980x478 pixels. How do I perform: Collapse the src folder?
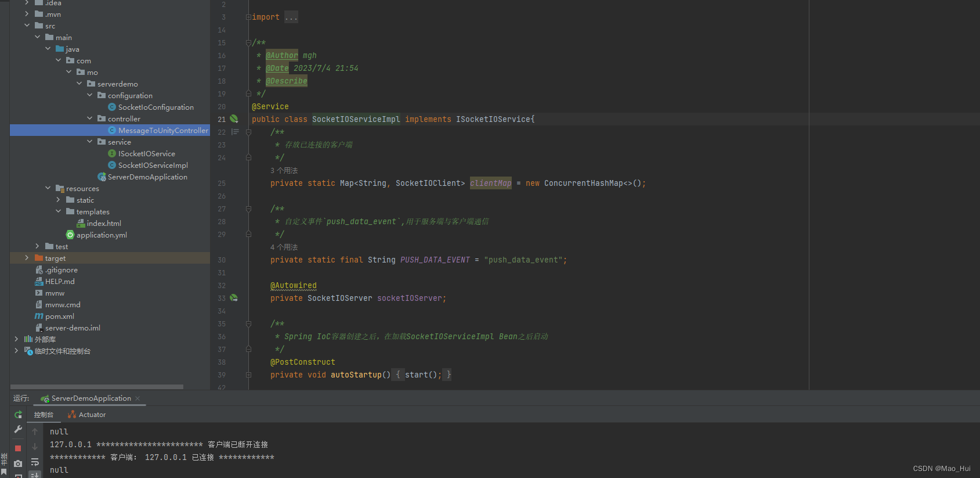[27, 26]
